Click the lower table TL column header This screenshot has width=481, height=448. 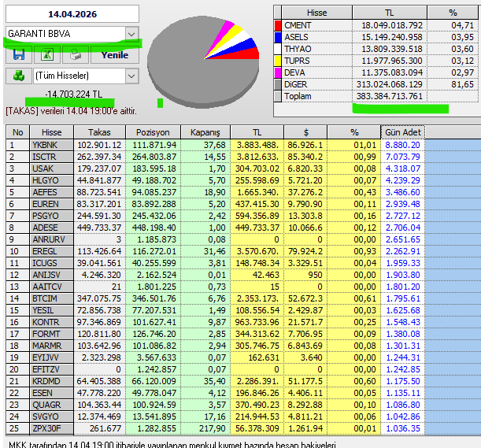point(257,132)
